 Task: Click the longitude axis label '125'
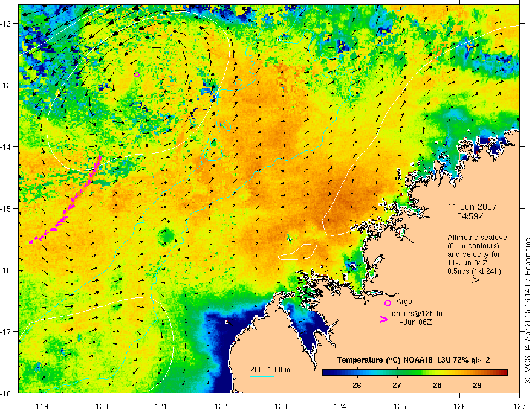click(400, 406)
